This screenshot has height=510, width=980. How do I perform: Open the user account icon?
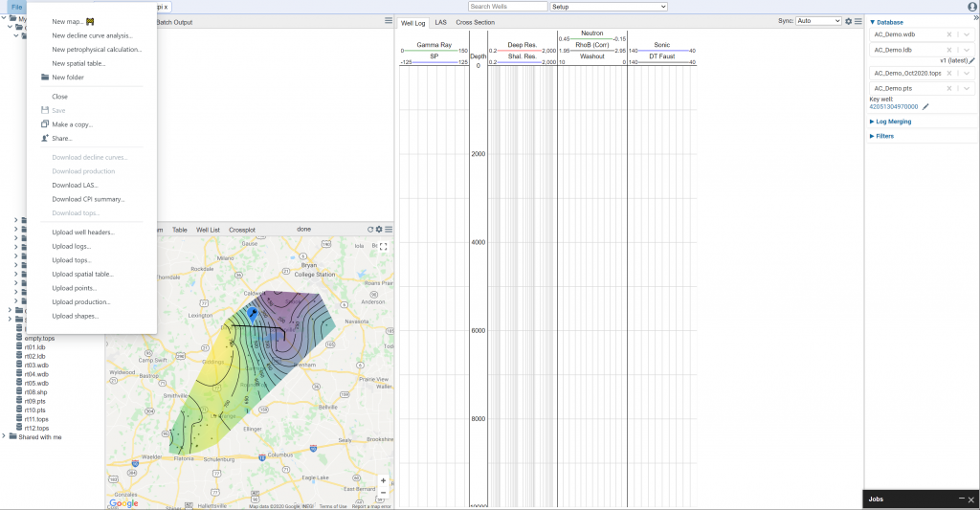tap(972, 7)
